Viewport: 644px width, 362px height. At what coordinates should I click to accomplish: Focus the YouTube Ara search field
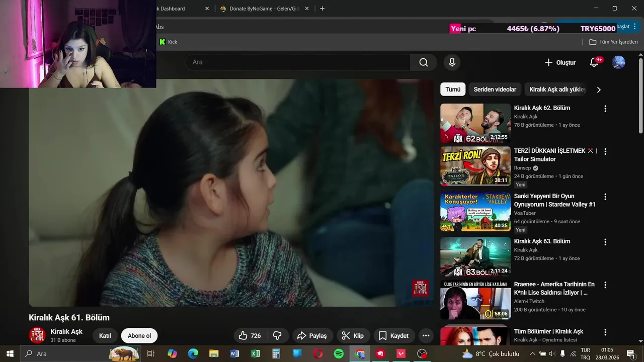298,62
